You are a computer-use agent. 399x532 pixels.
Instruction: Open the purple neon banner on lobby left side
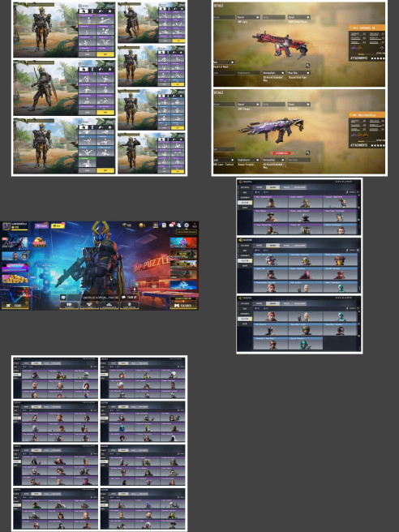pyautogui.click(x=15, y=268)
